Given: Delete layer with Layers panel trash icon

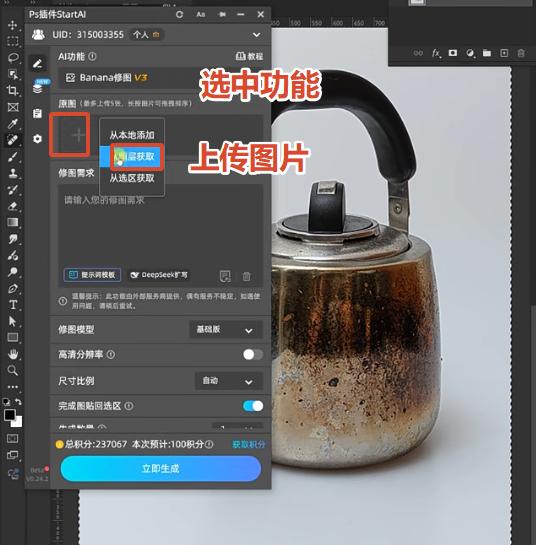Looking at the screenshot, I should click(x=521, y=53).
